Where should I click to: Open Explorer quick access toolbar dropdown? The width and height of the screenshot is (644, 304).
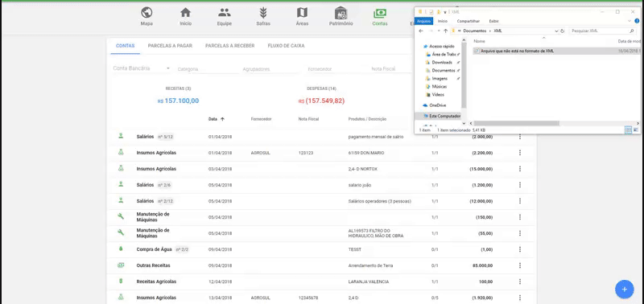click(444, 12)
